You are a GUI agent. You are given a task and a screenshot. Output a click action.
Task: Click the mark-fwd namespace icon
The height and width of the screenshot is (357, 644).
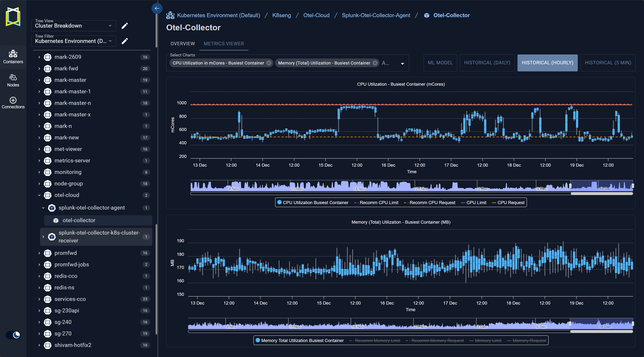(48, 69)
